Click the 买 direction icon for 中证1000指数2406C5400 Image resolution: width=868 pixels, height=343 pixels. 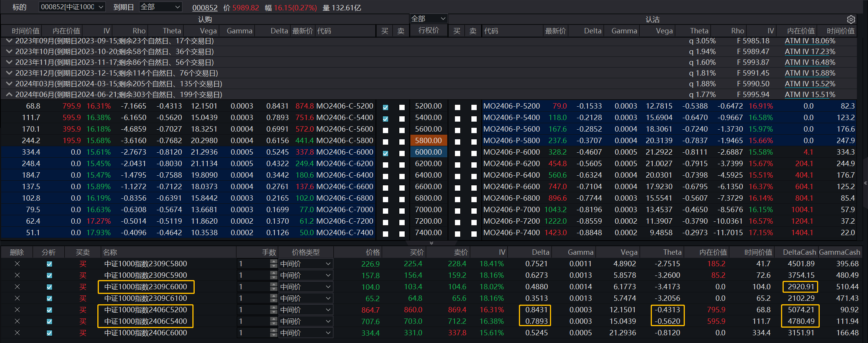point(83,322)
